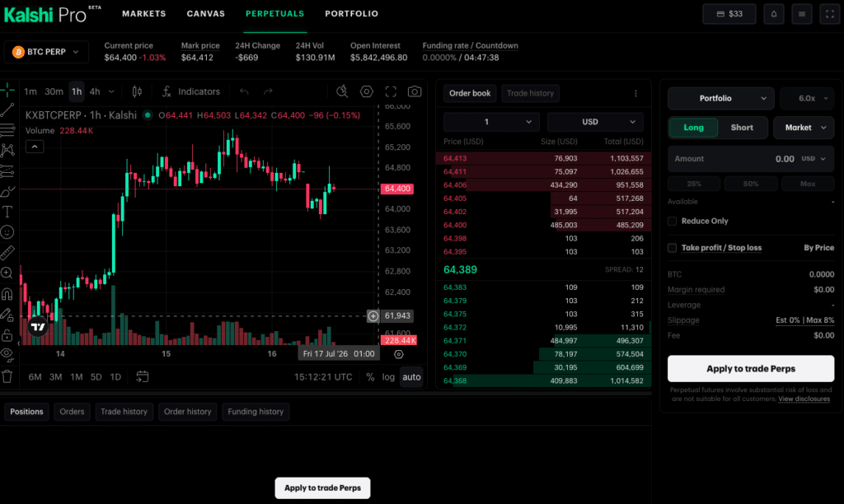Open the Portfolio account dropdown
The height and width of the screenshot is (504, 844).
click(720, 99)
